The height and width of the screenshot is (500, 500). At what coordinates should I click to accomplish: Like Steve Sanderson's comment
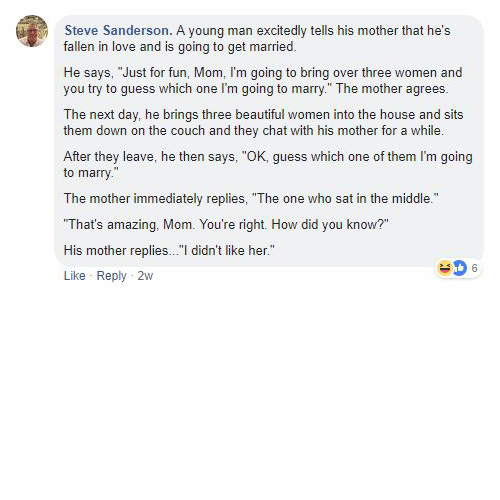click(75, 276)
